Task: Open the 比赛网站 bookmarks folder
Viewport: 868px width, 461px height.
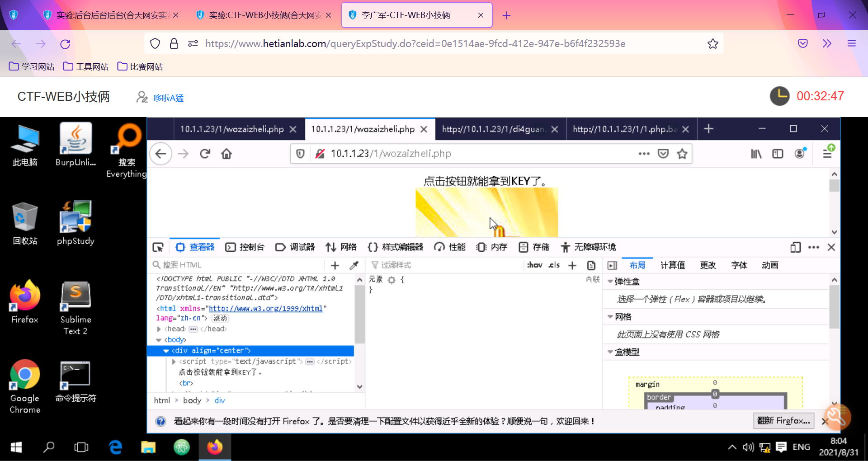Action: click(140, 67)
